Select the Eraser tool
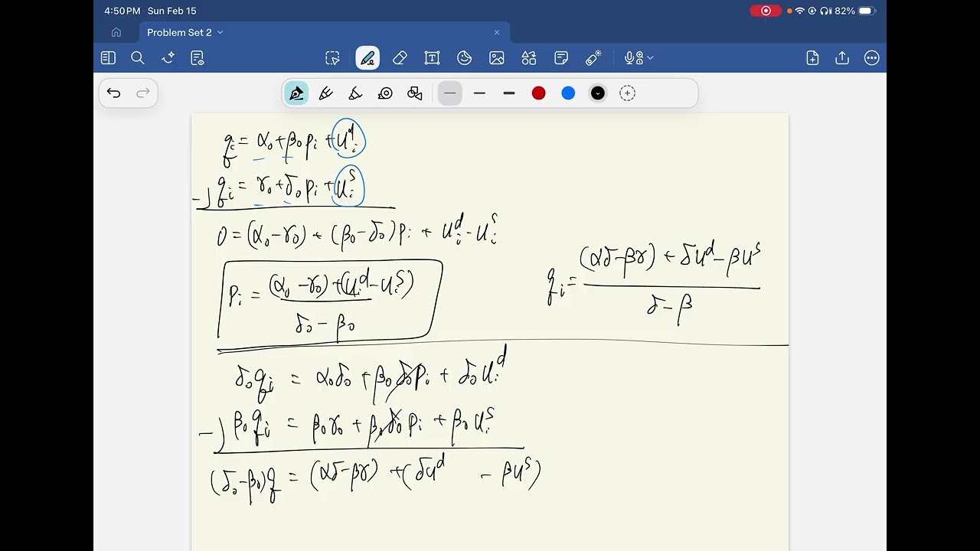The width and height of the screenshot is (980, 551). click(x=400, y=58)
